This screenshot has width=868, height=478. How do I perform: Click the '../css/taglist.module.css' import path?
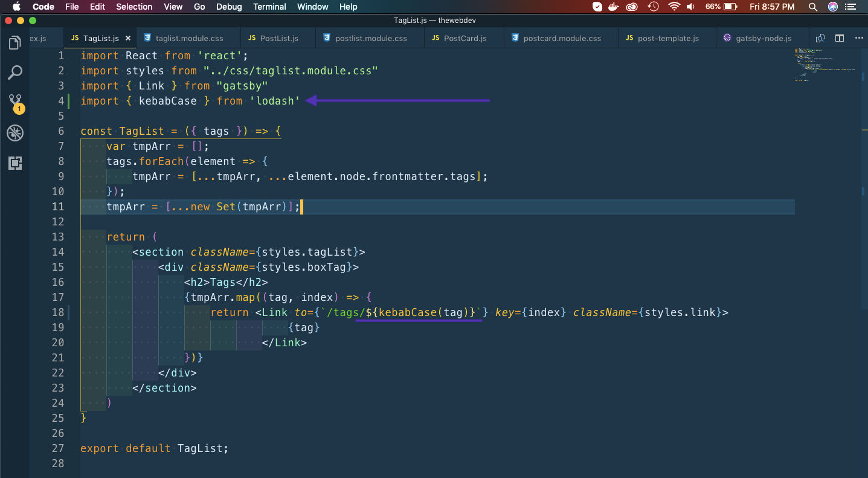coord(291,71)
